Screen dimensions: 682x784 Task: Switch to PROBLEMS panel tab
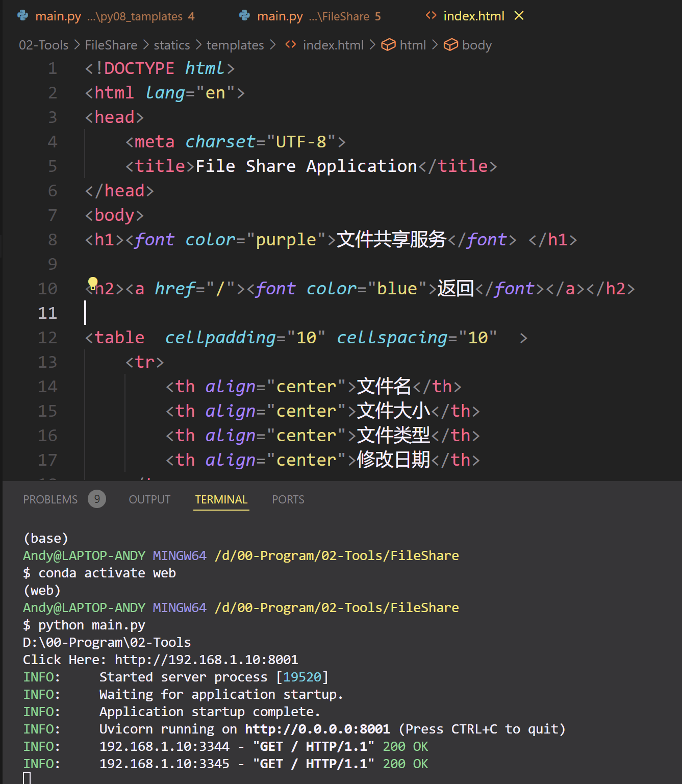point(50,499)
